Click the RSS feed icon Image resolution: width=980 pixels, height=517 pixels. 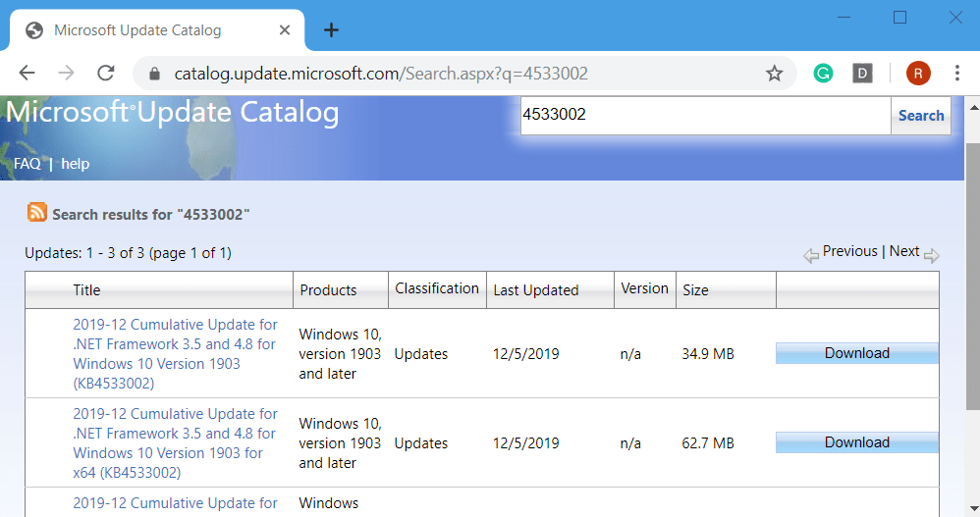tap(37, 212)
